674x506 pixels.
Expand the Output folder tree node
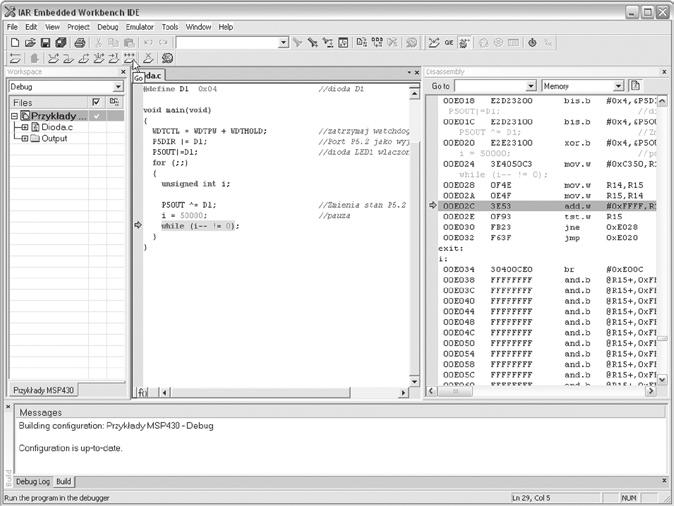(x=25, y=138)
